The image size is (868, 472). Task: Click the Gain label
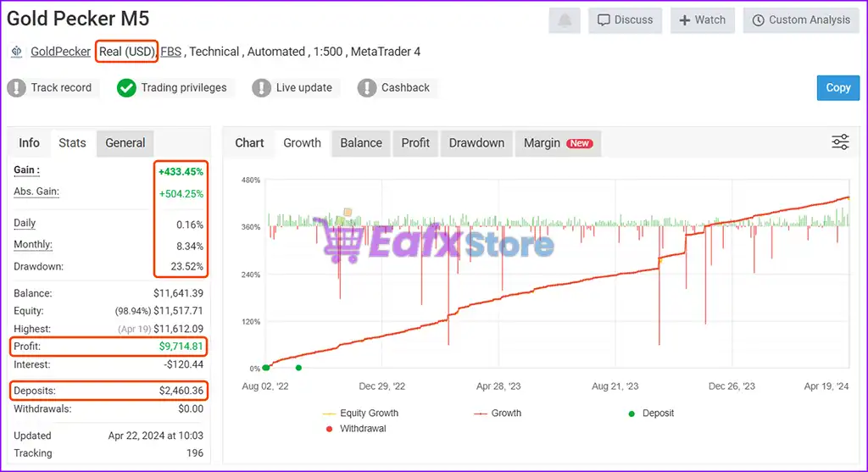(x=26, y=169)
